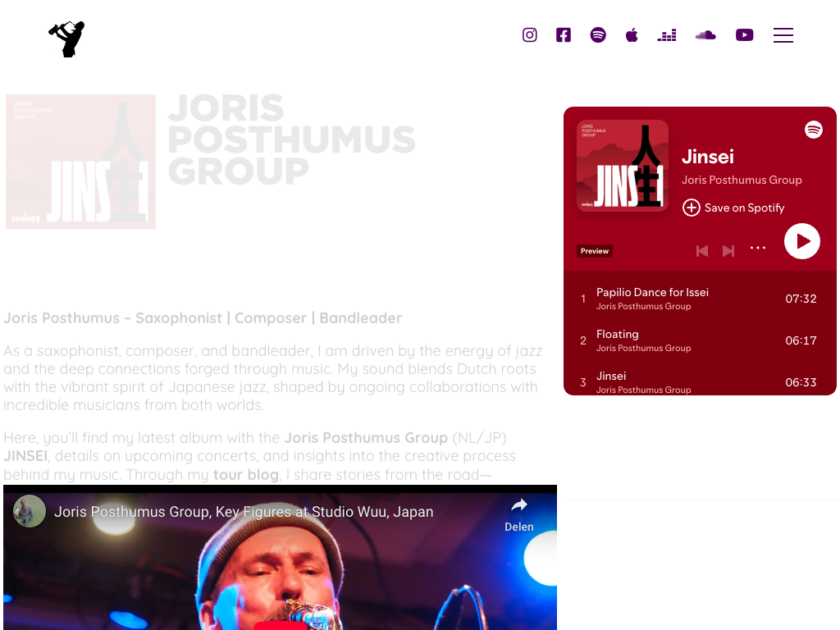Go to the Deezer icon link
Viewport: 840px width, 630px height.
(666, 35)
